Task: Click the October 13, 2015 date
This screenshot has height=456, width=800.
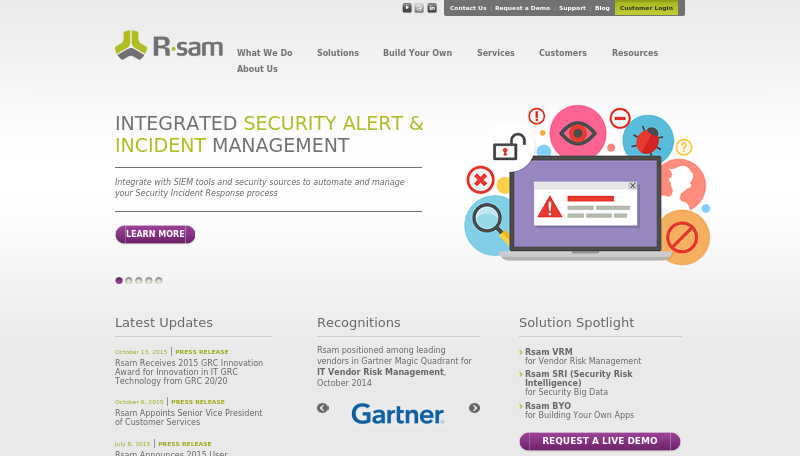Action: click(x=141, y=352)
